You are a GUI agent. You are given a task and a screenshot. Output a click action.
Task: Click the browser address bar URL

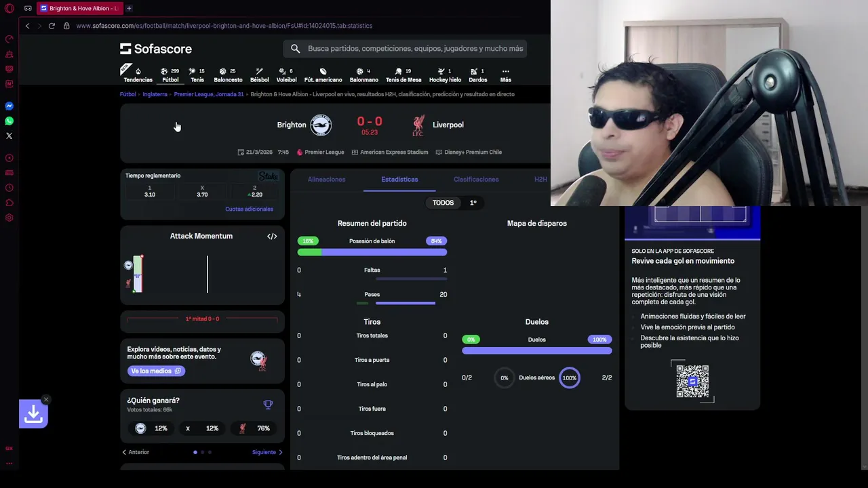224,26
